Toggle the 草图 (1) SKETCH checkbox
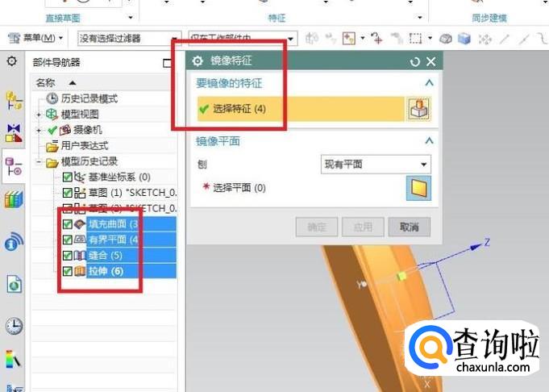 pos(67,193)
